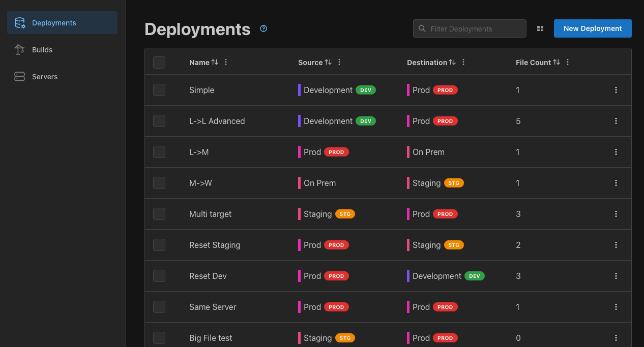This screenshot has width=644, height=347.
Task: Open the Destination column menu
Action: point(463,62)
